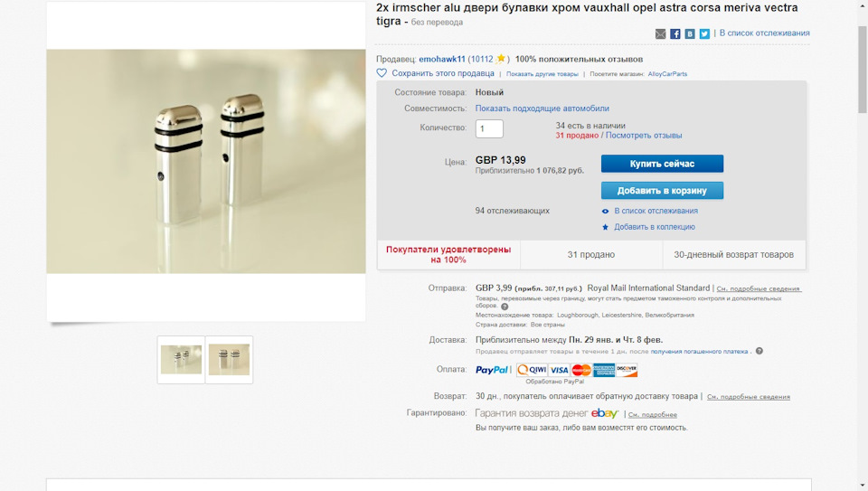Expand return policy details link
The height and width of the screenshot is (491, 868).
pos(748,397)
